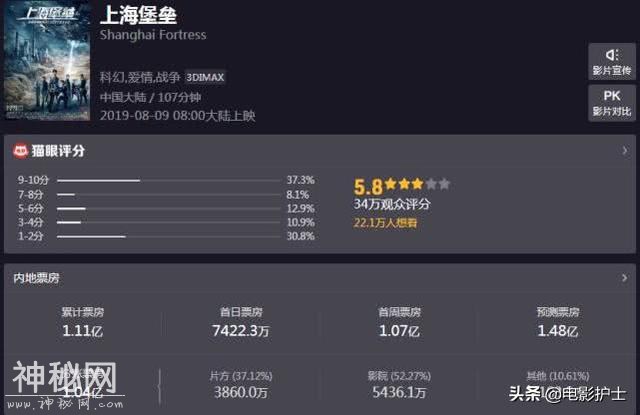Click the 34万观众评分 text
The image size is (640, 415).
tap(392, 204)
